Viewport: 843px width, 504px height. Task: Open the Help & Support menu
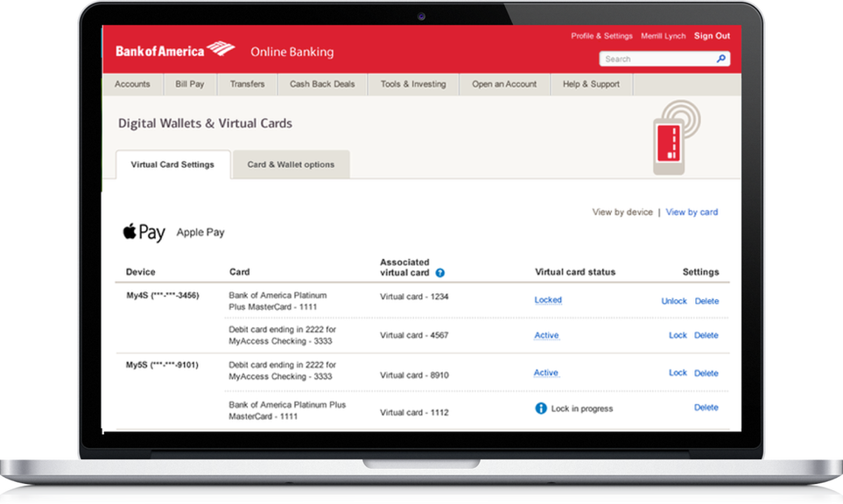(590, 83)
